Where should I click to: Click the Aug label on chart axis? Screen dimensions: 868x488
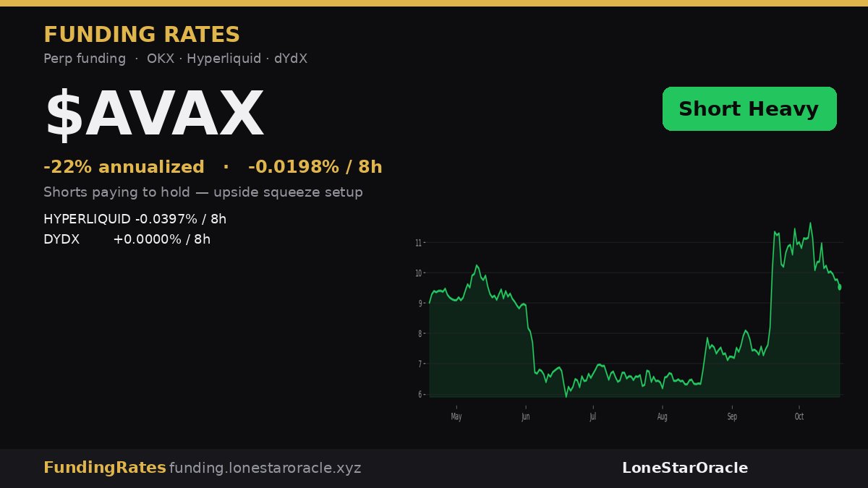662,416
